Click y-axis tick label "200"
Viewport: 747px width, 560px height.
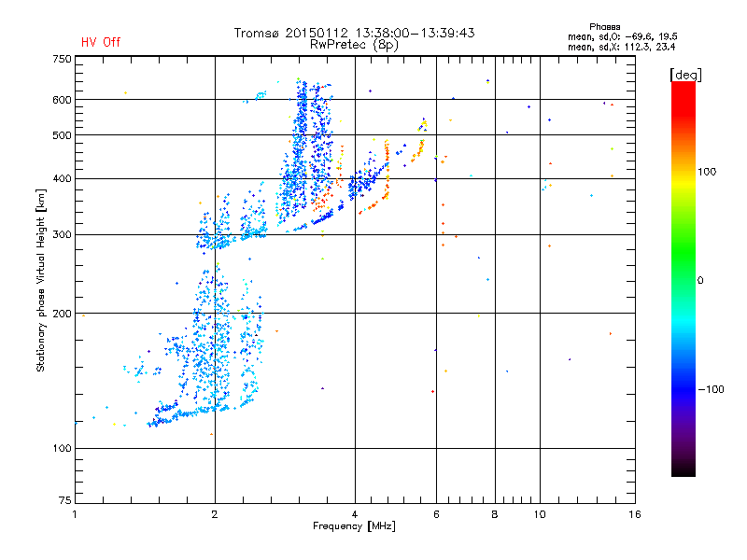pos(62,314)
